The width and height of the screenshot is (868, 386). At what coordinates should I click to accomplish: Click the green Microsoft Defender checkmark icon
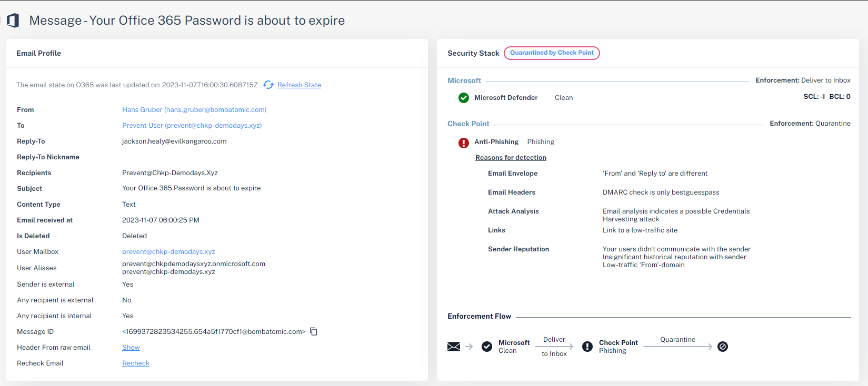coord(464,98)
